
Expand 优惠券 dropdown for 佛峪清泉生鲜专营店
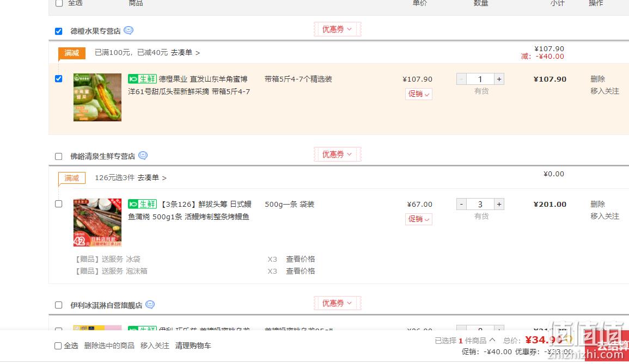(x=337, y=155)
